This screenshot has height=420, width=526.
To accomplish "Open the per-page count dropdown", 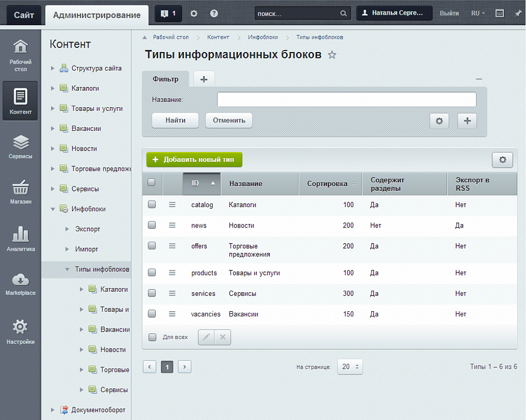I will (350, 366).
